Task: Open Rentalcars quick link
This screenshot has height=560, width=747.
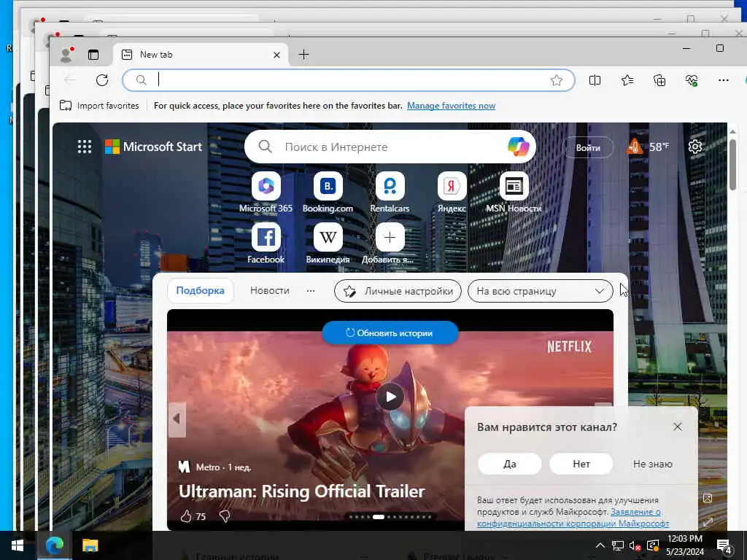Action: pos(390,192)
